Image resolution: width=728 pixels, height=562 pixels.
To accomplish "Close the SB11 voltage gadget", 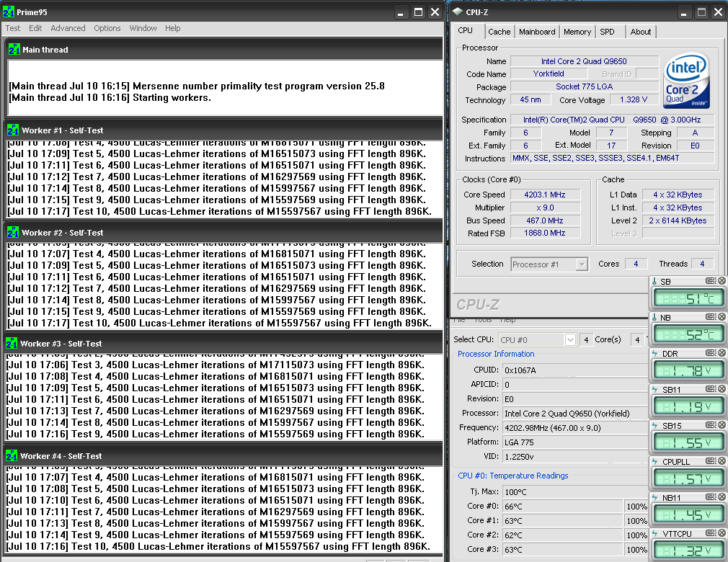I will (722, 389).
